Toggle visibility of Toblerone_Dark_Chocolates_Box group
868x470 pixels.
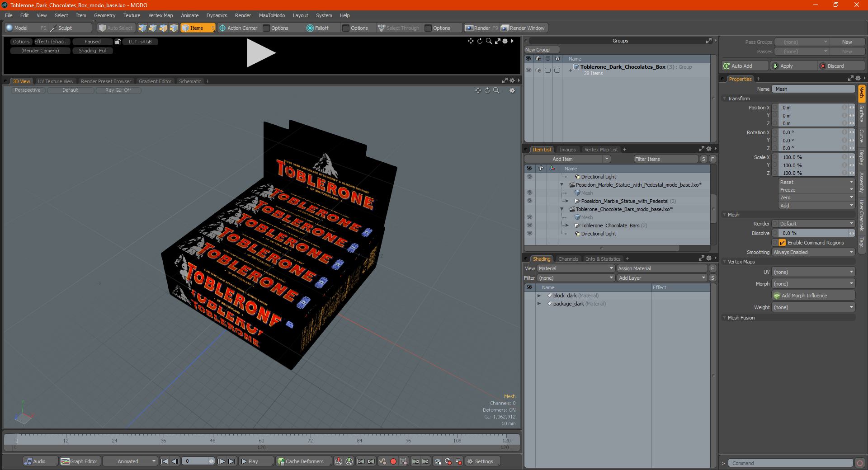528,70
